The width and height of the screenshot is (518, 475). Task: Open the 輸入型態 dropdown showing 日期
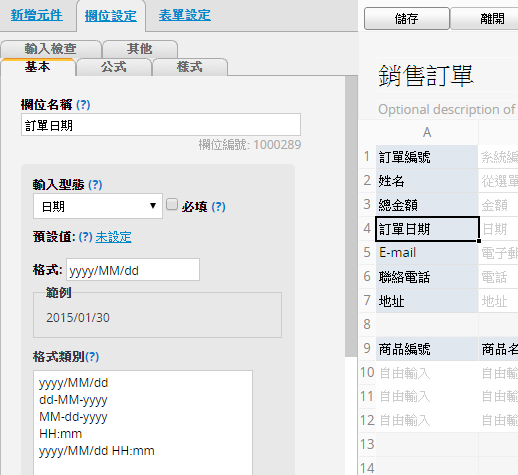pyautogui.click(x=98, y=206)
